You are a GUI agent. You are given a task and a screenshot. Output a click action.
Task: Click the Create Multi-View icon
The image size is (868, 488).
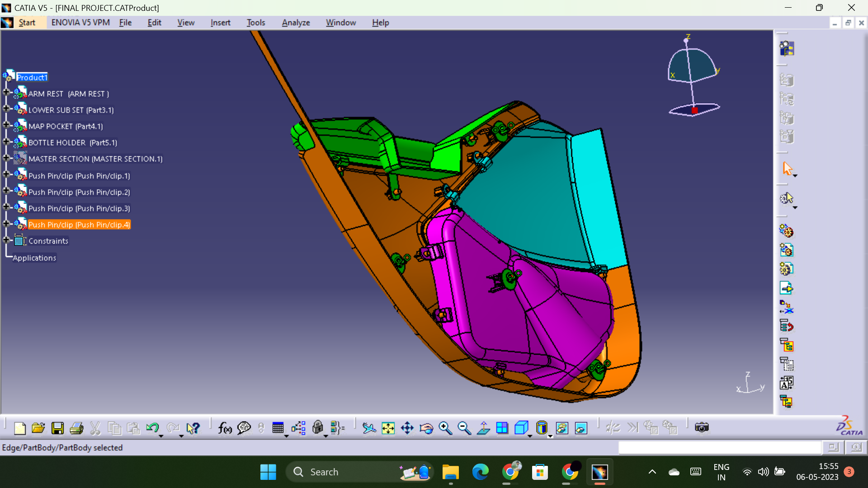pos(502,428)
